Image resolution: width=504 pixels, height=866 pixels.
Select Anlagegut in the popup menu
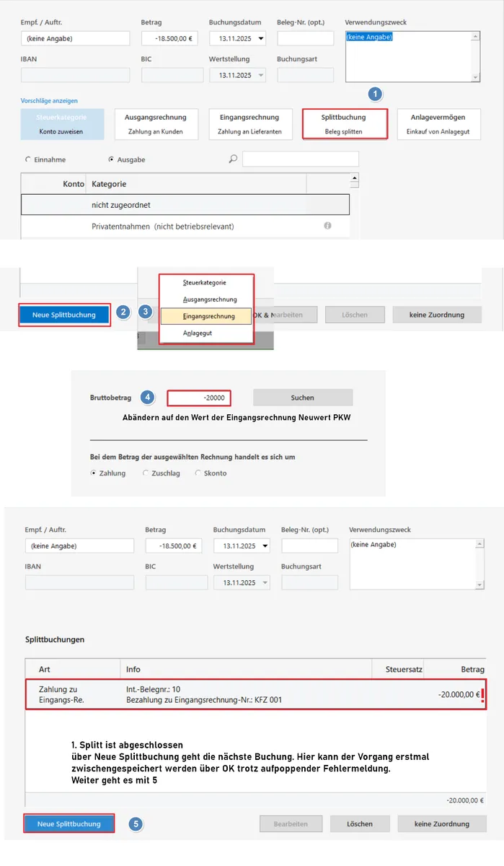coord(198,333)
